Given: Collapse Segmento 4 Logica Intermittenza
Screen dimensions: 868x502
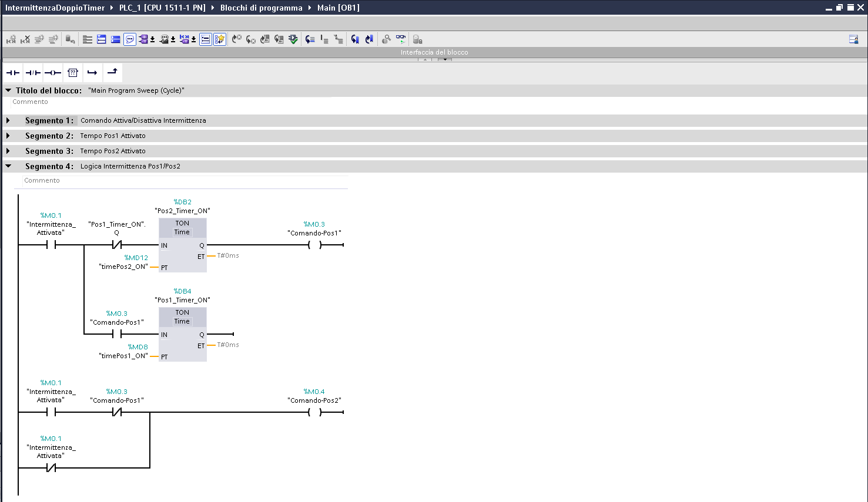Looking at the screenshot, I should [8, 166].
